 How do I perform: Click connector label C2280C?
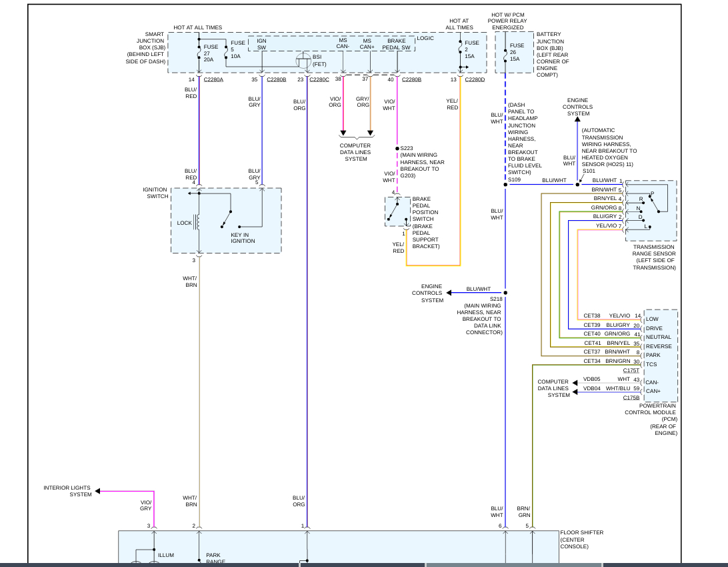[319, 79]
